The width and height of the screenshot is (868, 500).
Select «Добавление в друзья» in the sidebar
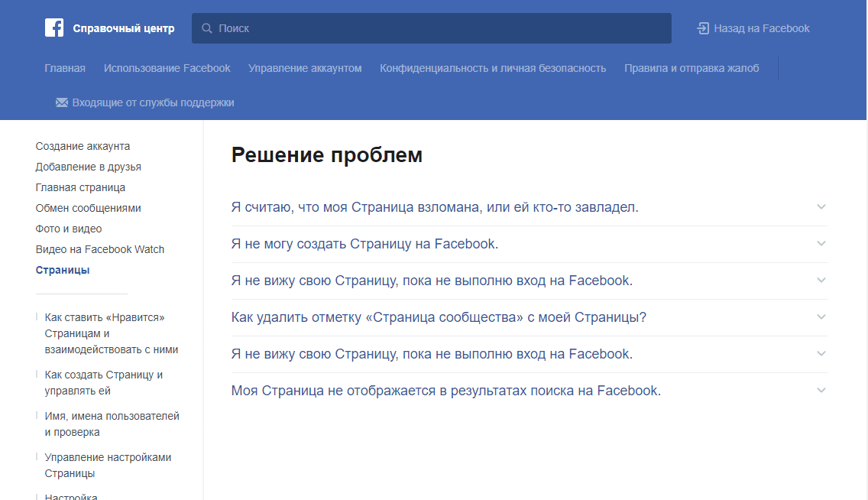pyautogui.click(x=89, y=167)
